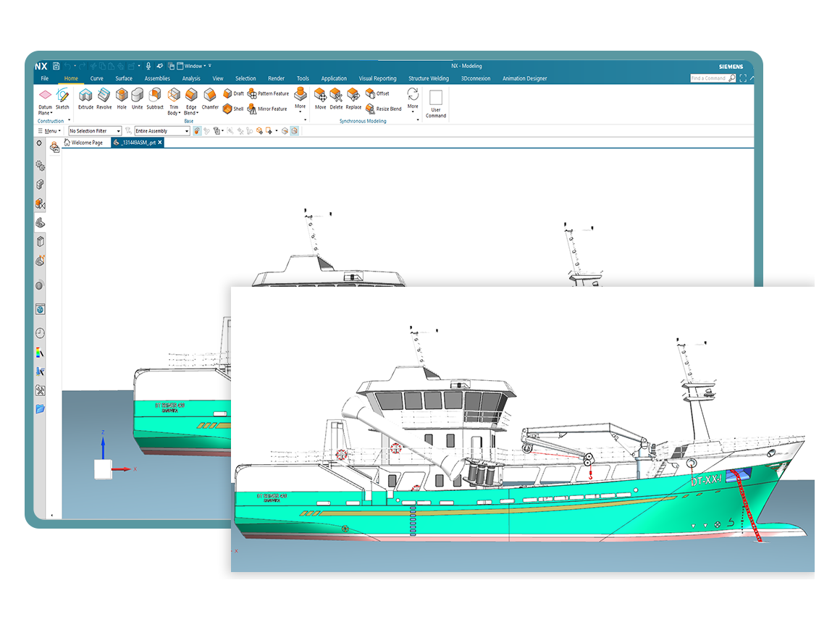Screen dimensions: 840x630
Task: Click the User Command button
Action: point(435,104)
